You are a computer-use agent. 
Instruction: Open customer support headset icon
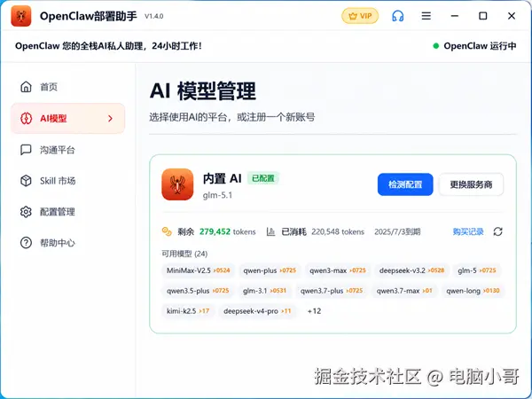[x=397, y=16]
